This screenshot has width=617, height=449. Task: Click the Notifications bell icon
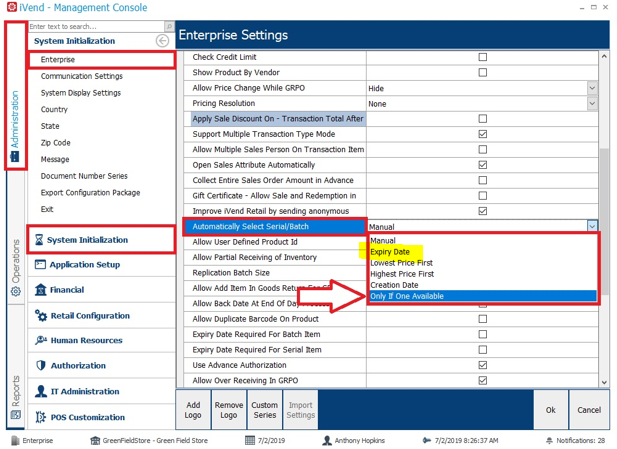(x=549, y=440)
